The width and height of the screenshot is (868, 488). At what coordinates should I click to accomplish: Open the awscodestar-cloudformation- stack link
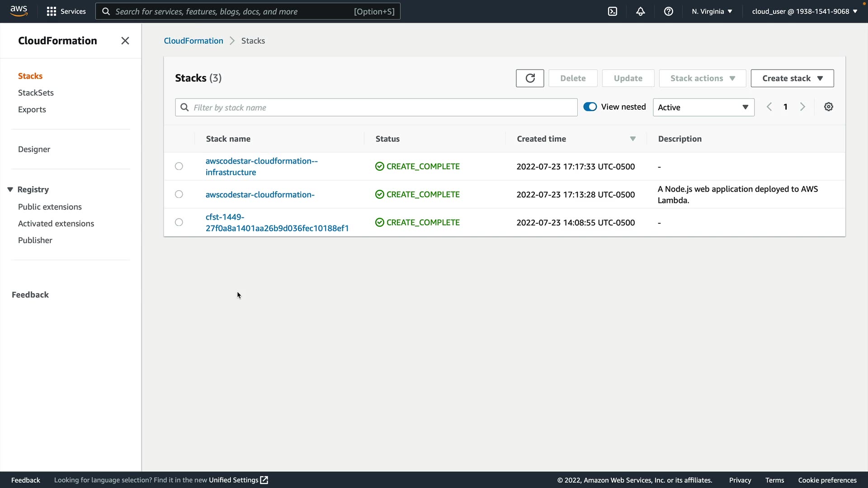pyautogui.click(x=260, y=195)
